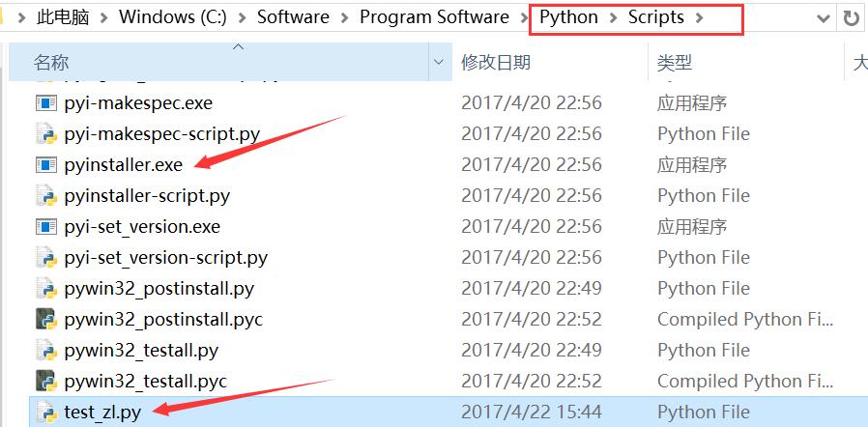Click the Compiled Python type of pywin32_postinstall.pyc

click(745, 319)
